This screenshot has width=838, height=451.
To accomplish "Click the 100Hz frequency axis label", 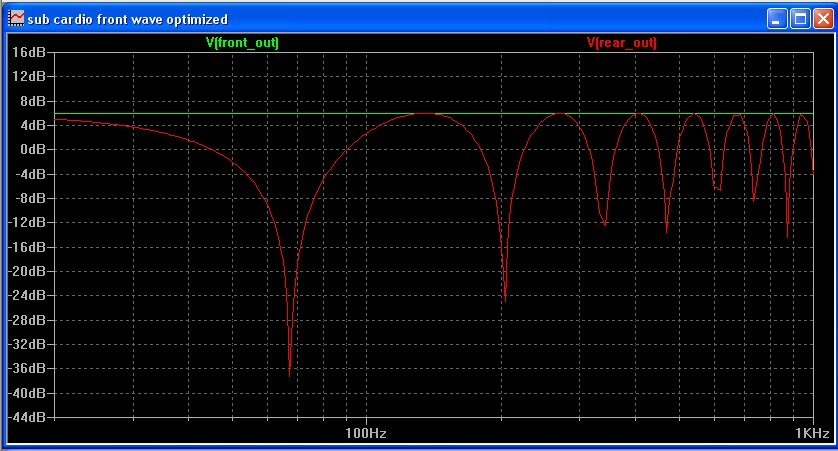I will [x=366, y=433].
